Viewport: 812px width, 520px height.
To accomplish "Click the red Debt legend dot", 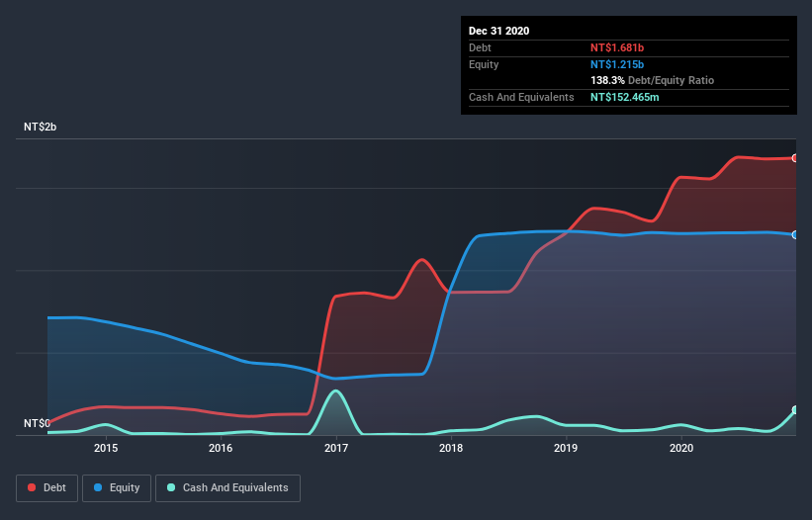I will pos(32,487).
